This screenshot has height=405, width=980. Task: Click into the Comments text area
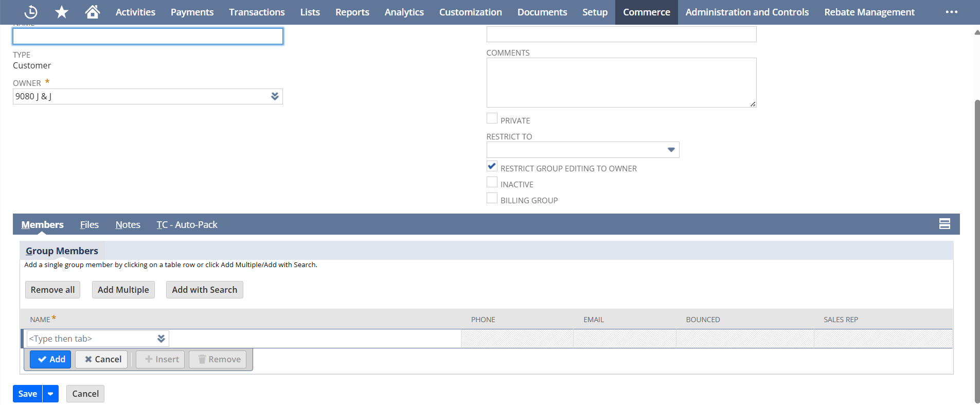pyautogui.click(x=621, y=82)
